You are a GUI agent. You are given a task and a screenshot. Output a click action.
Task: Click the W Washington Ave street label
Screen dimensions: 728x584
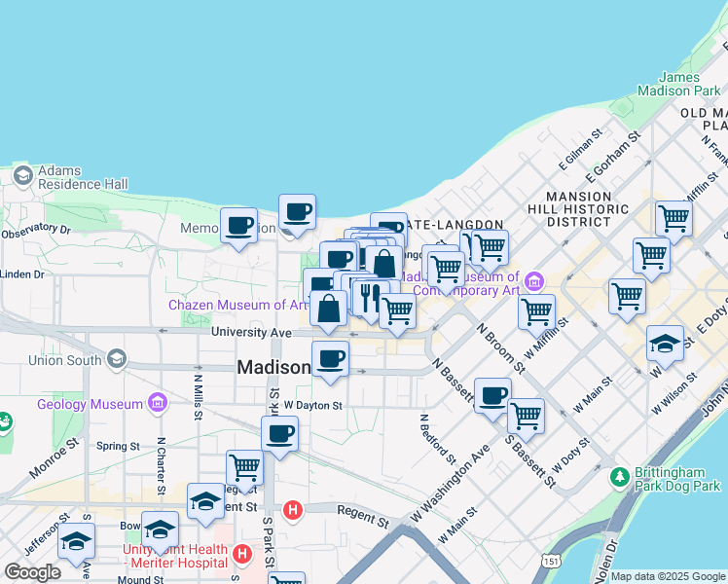(450, 484)
